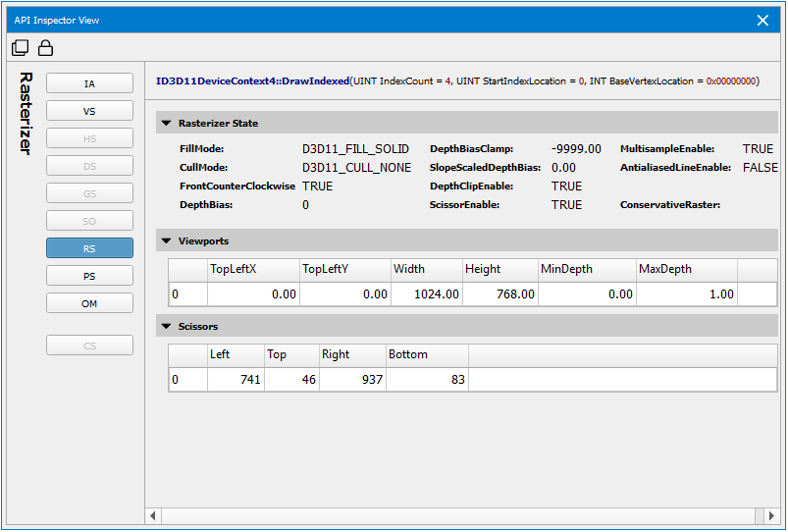Switch to the PS stage
Image resolution: width=788 pixels, height=532 pixels.
click(x=89, y=277)
